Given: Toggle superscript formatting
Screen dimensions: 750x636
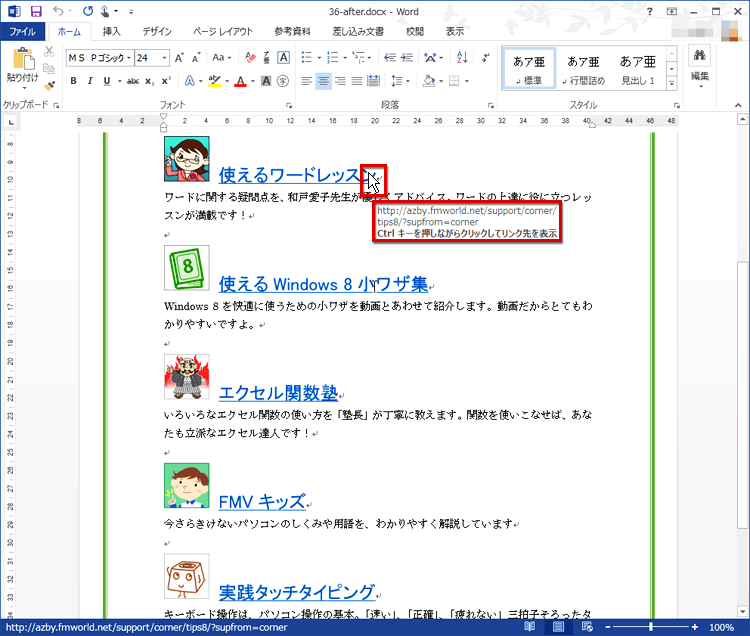Looking at the screenshot, I should click(x=166, y=81).
